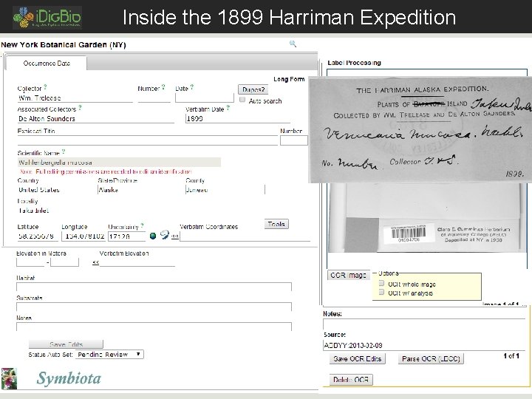Screen dimensions: 532x399
Task: Click the maximum elevation field
Action: coord(64,262)
